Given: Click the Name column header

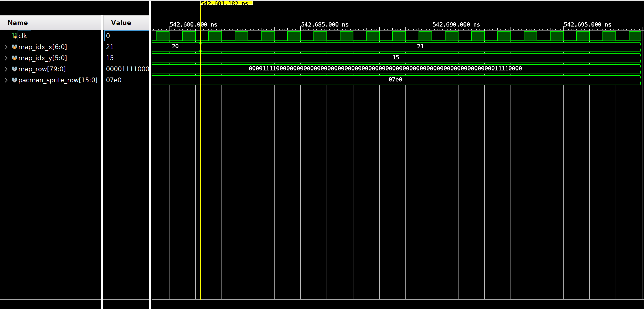Looking at the screenshot, I should (x=50, y=23).
